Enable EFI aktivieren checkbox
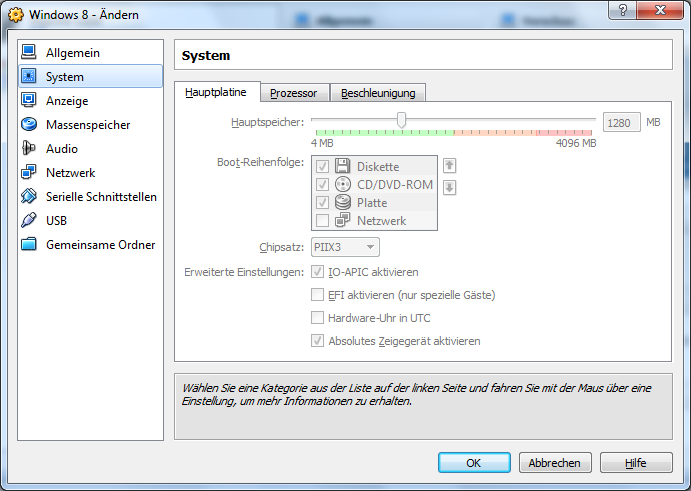The height and width of the screenshot is (491, 691). [x=317, y=294]
